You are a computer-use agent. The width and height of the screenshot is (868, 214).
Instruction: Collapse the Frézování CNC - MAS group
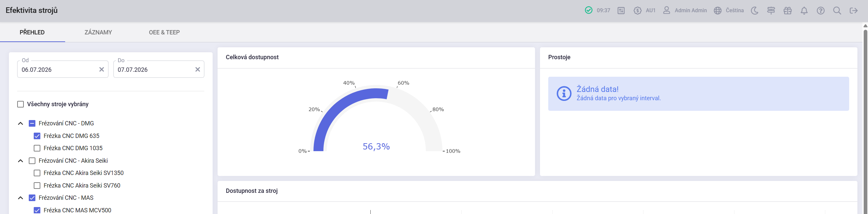(21, 198)
